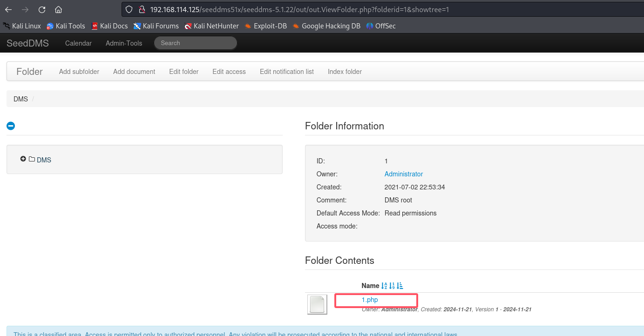Focus the SeedDMS search field
The width and height of the screenshot is (644, 336).
(196, 43)
